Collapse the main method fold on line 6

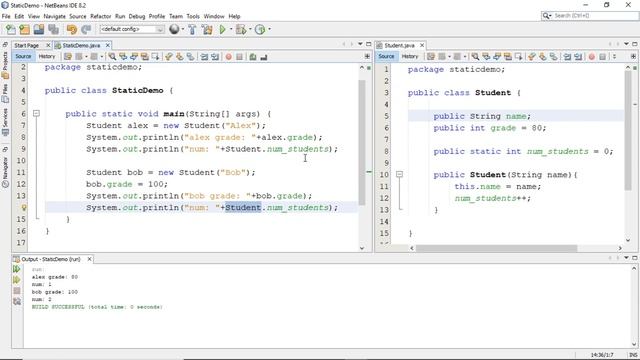coord(36,113)
